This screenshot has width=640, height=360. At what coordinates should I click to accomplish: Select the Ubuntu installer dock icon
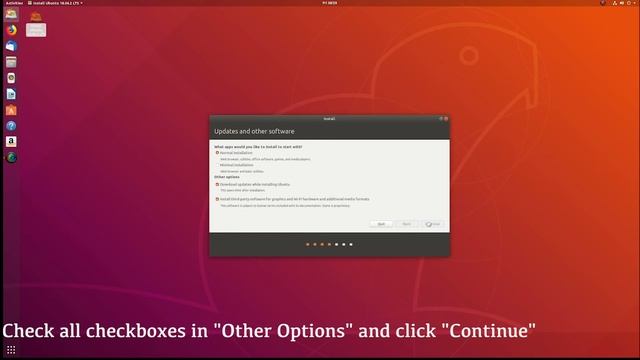pyautogui.click(x=11, y=14)
